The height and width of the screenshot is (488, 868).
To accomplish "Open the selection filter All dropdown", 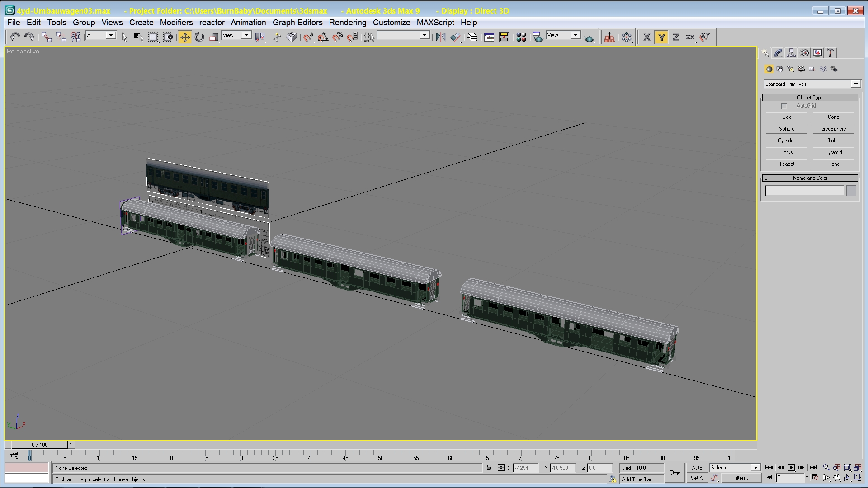I will [x=110, y=35].
